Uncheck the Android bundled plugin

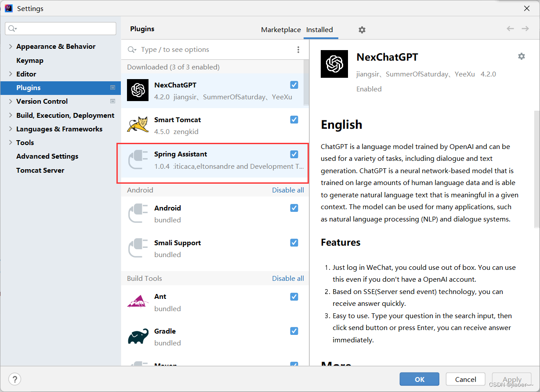point(294,208)
